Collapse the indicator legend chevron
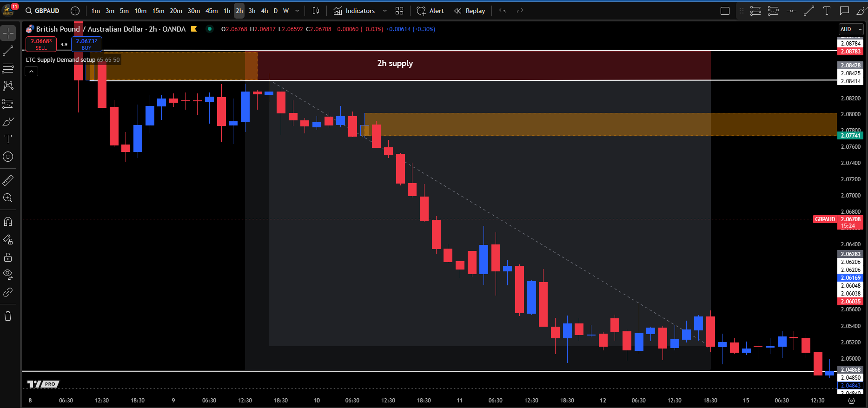 click(31, 72)
